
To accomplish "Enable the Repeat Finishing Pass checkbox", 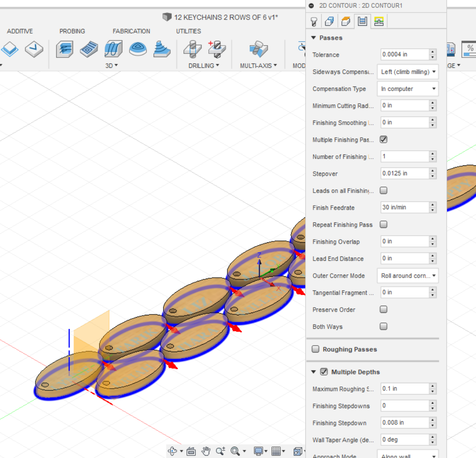I will point(383,224).
